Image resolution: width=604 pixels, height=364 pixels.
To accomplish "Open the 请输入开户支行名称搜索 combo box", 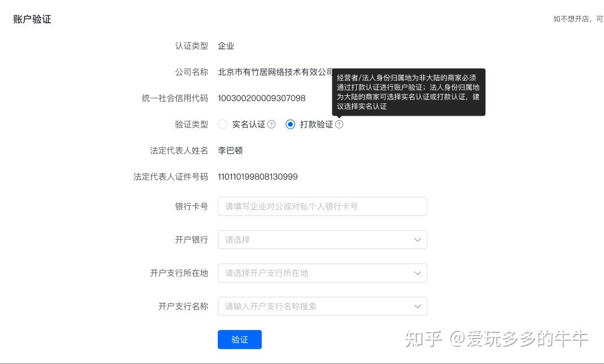I will pos(322,306).
